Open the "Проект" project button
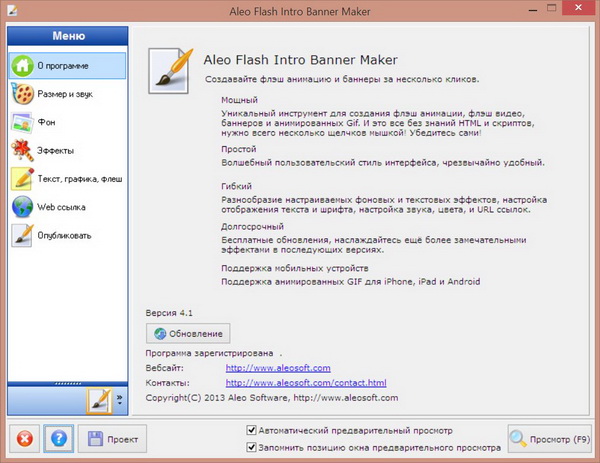 tap(113, 437)
